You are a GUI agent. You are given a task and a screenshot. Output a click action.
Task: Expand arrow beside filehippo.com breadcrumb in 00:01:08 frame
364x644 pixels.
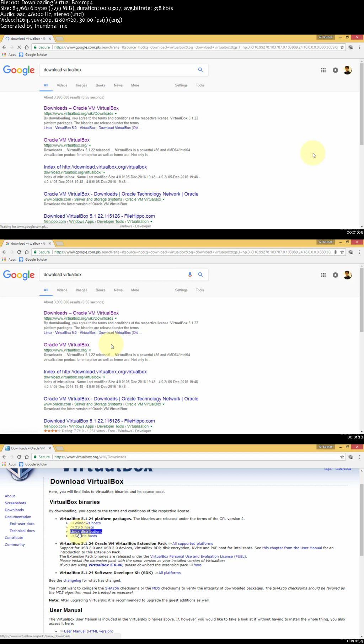[x=151, y=221]
